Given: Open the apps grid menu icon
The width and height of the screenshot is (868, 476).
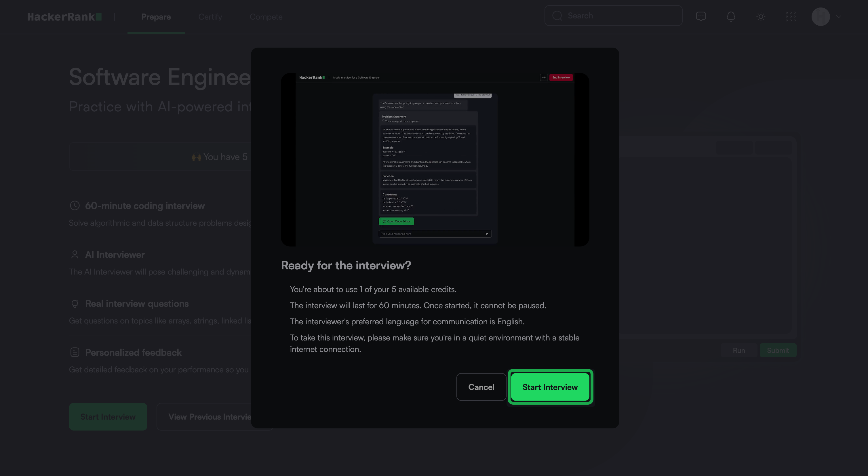Looking at the screenshot, I should coord(791,16).
